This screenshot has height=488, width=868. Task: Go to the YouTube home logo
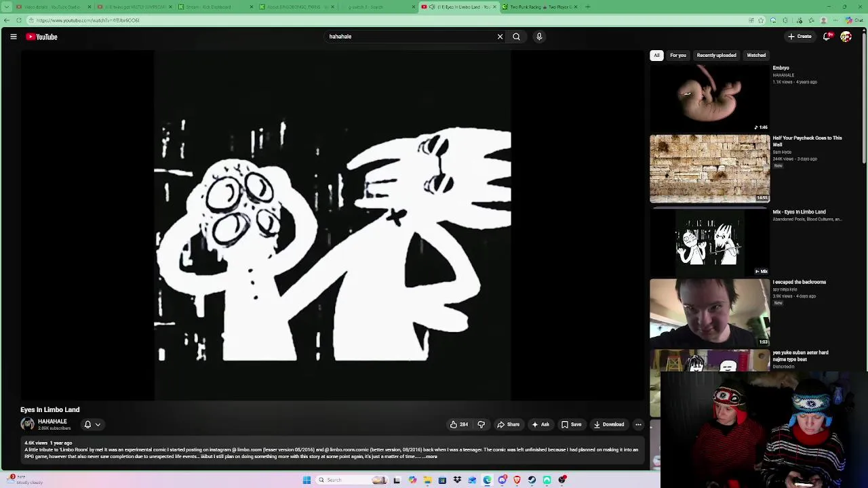tap(42, 37)
